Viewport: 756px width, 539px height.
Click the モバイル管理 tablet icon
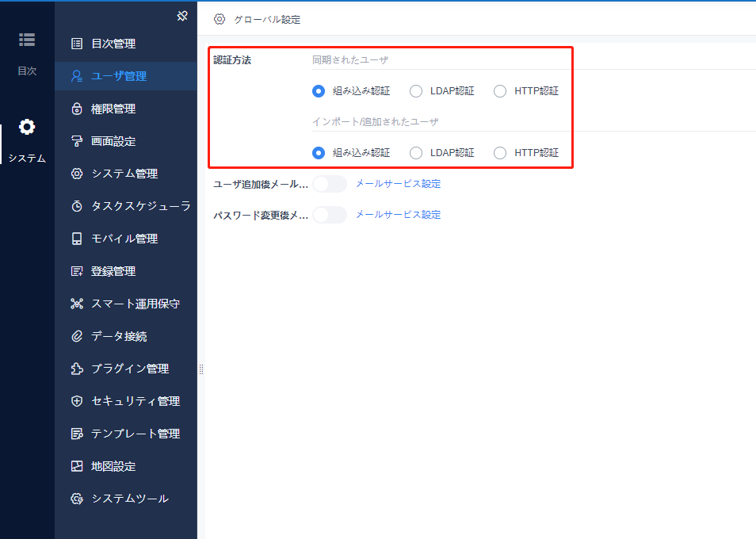point(77,239)
